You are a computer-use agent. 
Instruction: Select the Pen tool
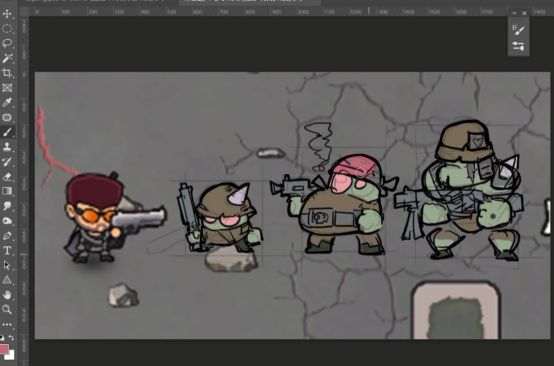tap(7, 236)
